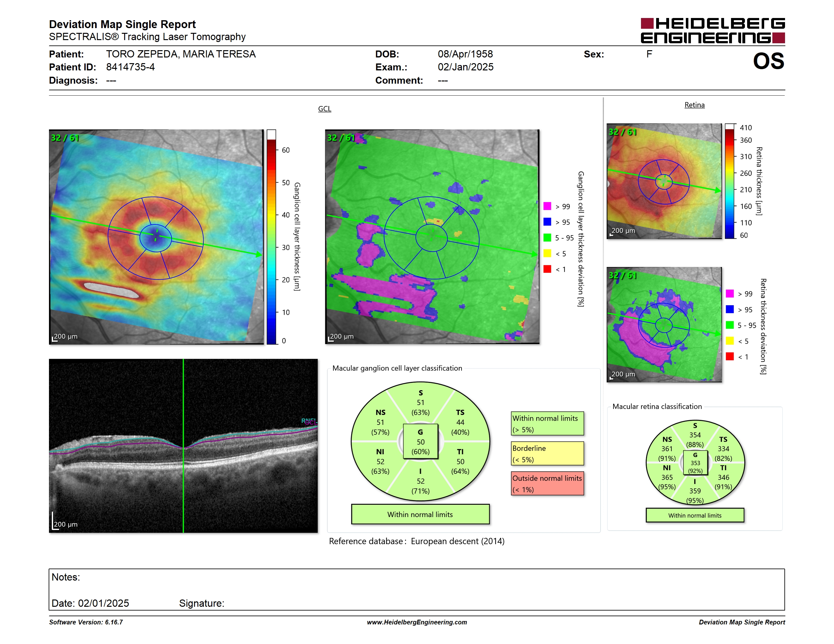Viewport: 834px width, 644px height.
Task: Click the Date: 02/01/2025 field
Action: (90, 603)
